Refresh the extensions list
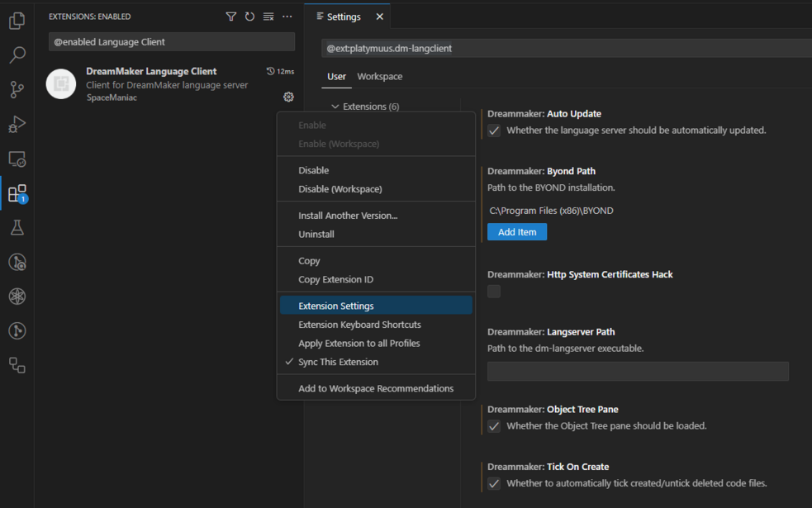This screenshot has height=508, width=812. point(249,17)
